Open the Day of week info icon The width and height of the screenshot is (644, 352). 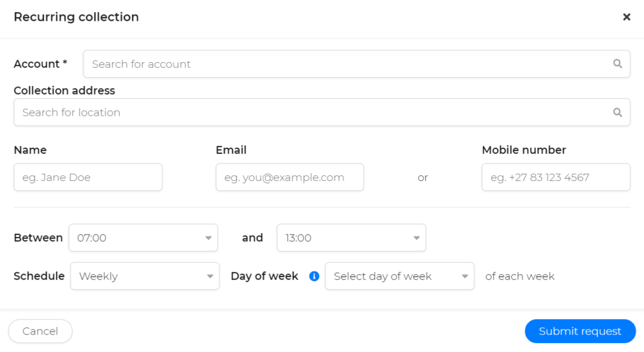[314, 276]
